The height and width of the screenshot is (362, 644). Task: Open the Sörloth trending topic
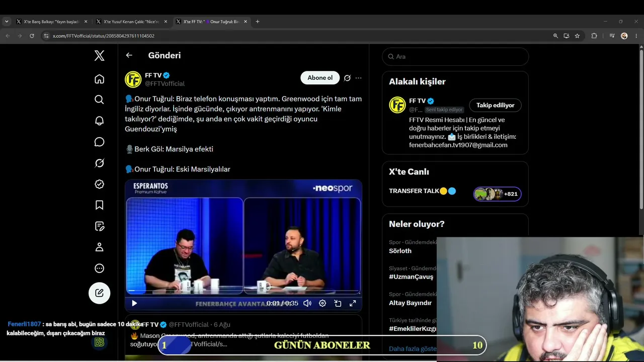point(400,251)
